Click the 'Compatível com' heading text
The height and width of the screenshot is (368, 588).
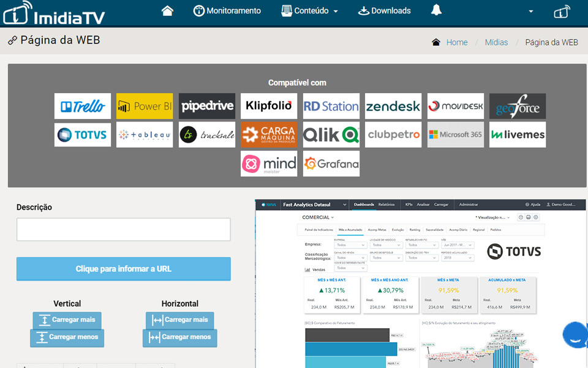pos(297,83)
